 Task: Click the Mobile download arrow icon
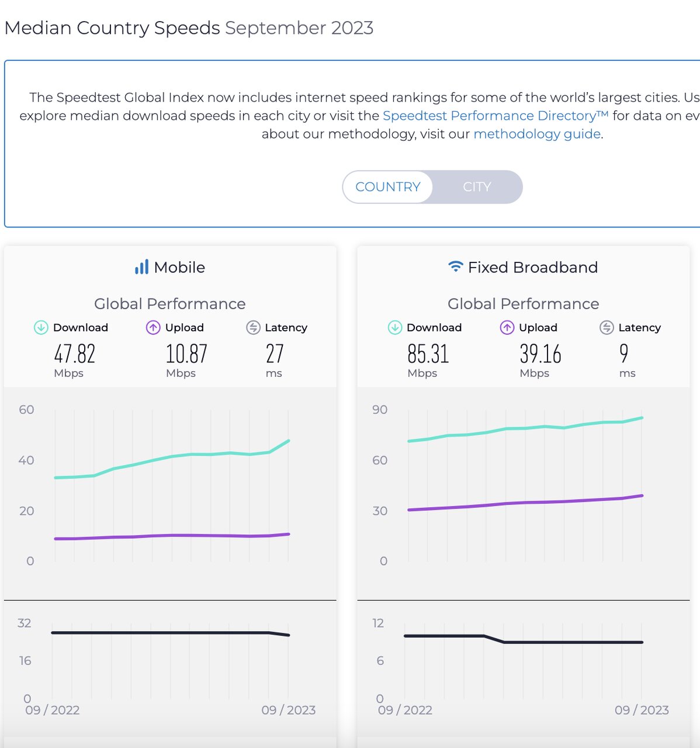pyautogui.click(x=41, y=327)
